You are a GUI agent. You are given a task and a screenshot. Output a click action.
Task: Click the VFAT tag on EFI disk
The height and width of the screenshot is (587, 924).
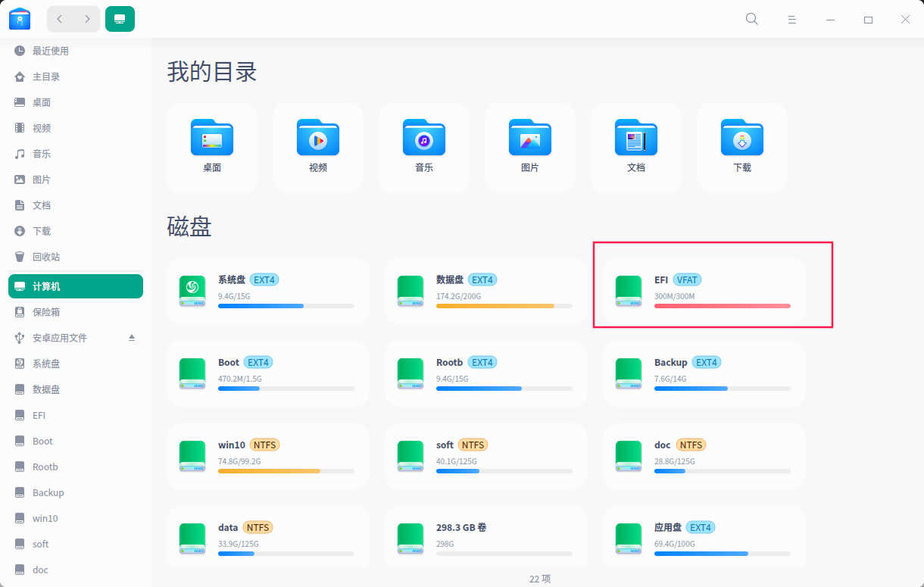(687, 279)
